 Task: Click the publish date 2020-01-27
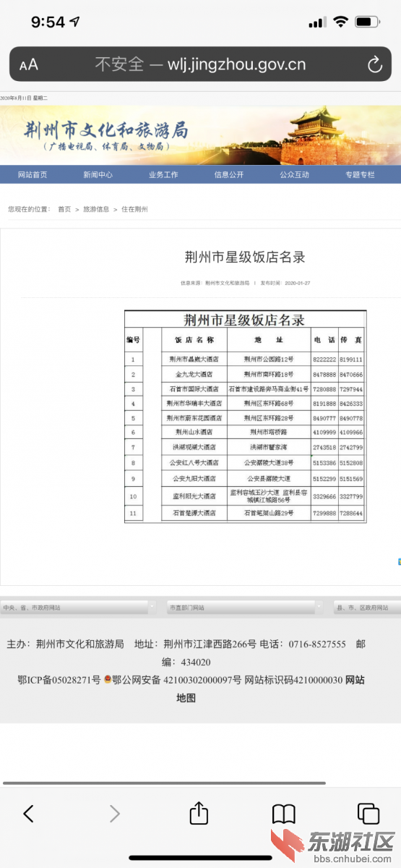click(298, 283)
